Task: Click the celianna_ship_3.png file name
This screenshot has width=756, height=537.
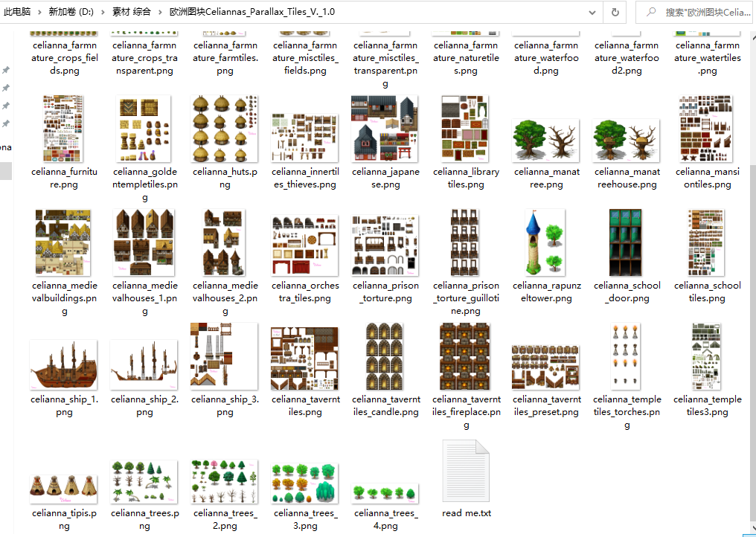Action: coord(225,406)
